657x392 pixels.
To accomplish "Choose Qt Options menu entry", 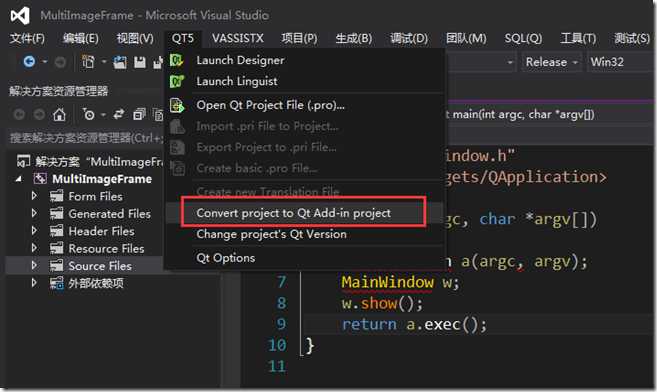I will coord(305,258).
